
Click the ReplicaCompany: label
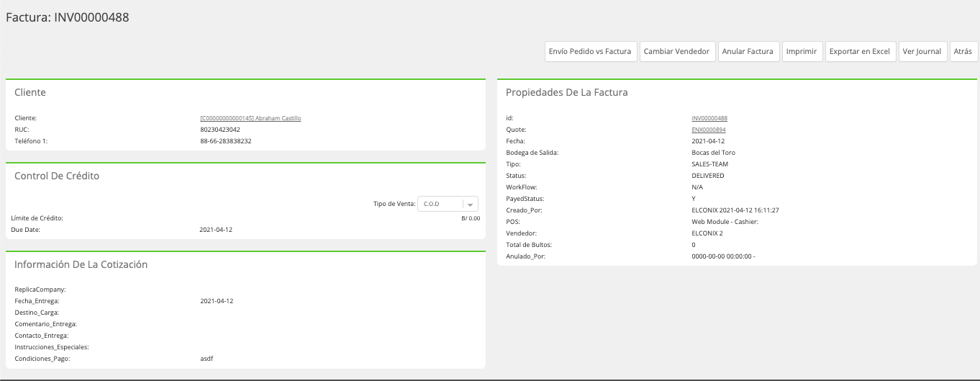(40, 290)
